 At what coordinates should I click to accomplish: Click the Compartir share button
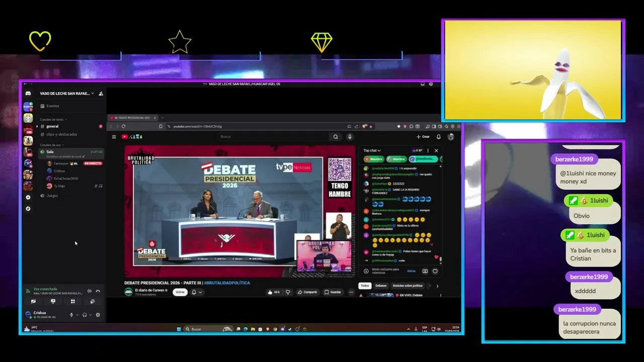tap(307, 292)
